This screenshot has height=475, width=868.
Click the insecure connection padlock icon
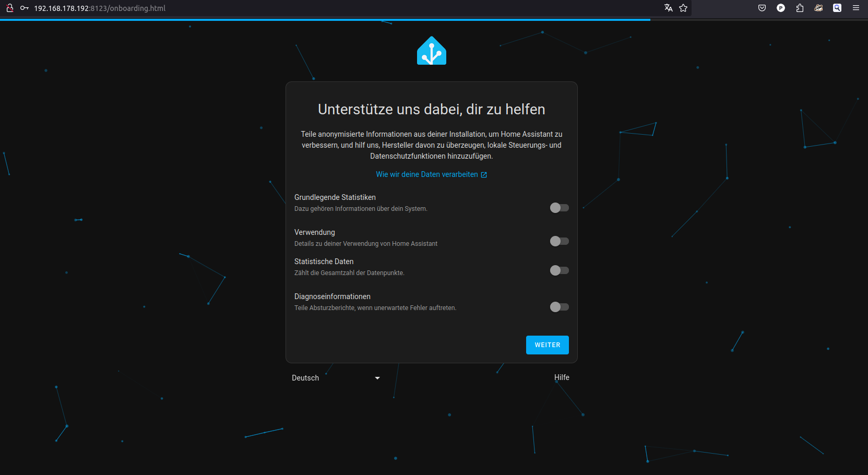pos(10,8)
